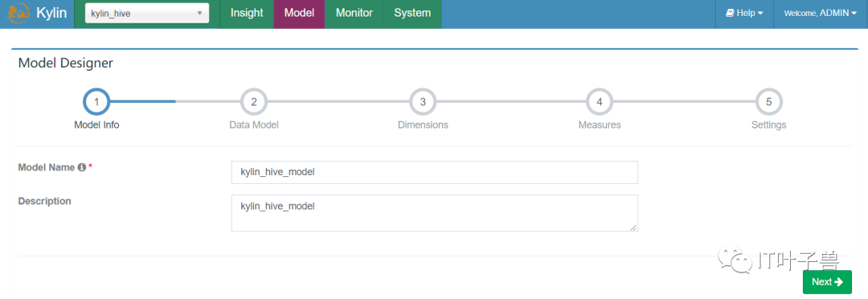The image size is (868, 299).
Task: Jump to step 3 Dimensions circle
Action: tap(423, 102)
